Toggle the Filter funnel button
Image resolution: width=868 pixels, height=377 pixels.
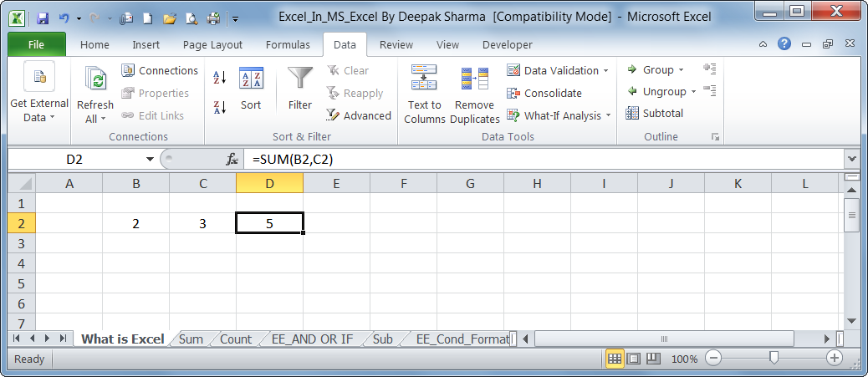pos(300,89)
